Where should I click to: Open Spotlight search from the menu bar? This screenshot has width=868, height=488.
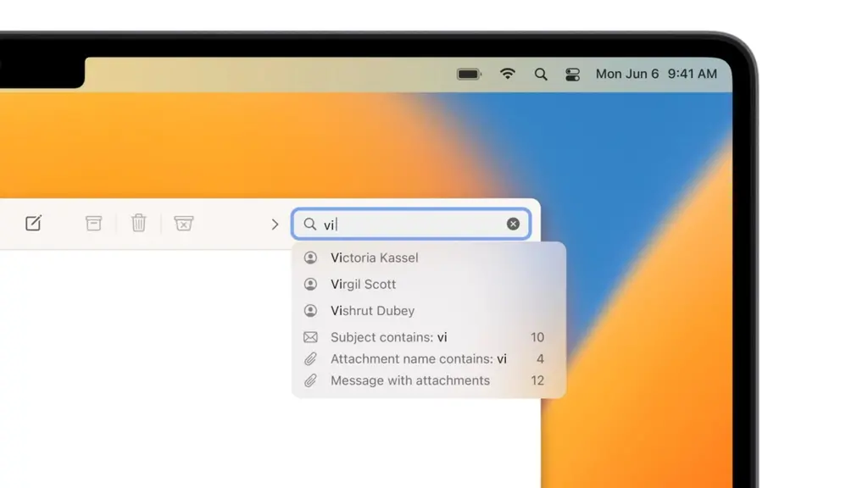(541, 75)
